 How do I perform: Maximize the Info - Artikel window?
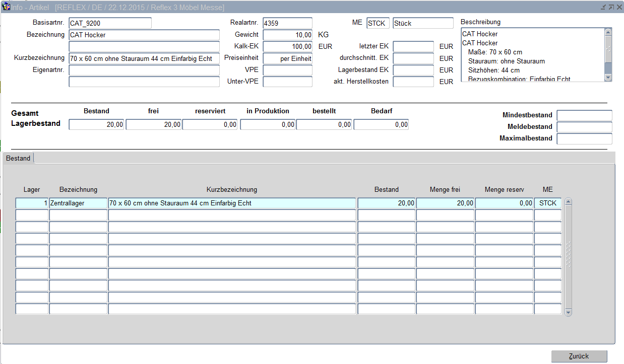611,7
